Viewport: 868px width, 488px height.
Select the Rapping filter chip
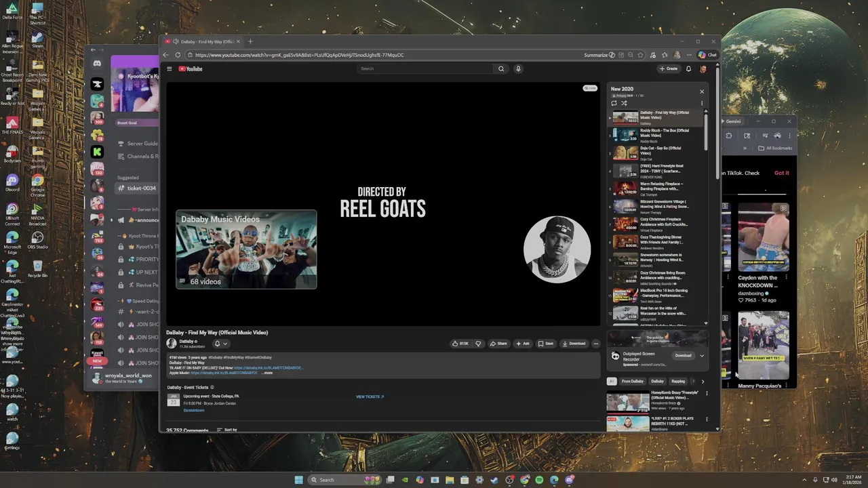pyautogui.click(x=678, y=382)
